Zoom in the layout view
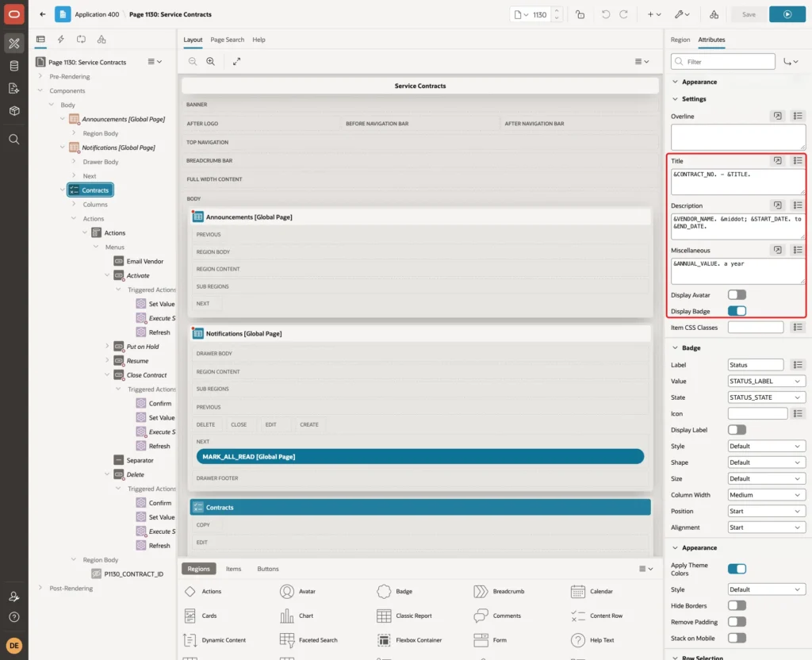 pos(211,61)
